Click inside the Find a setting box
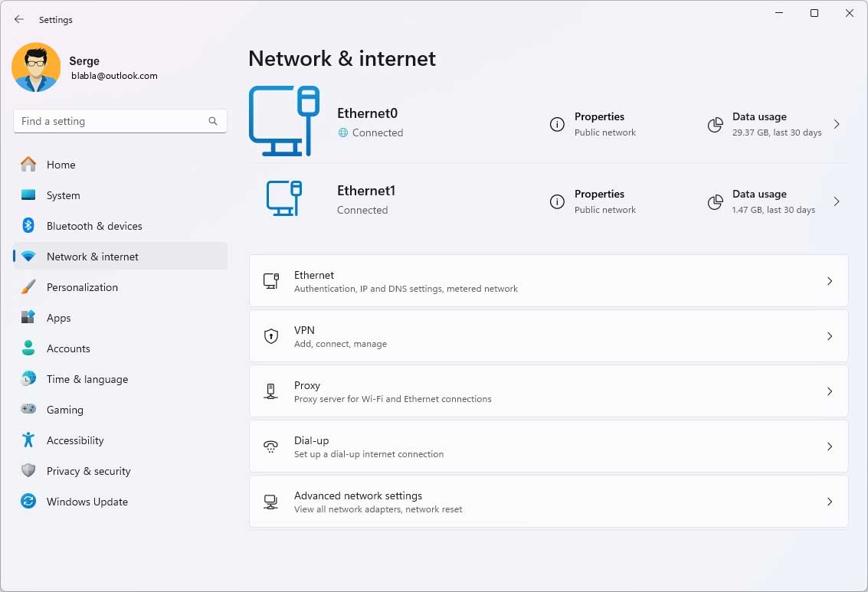This screenshot has width=868, height=592. click(x=111, y=121)
